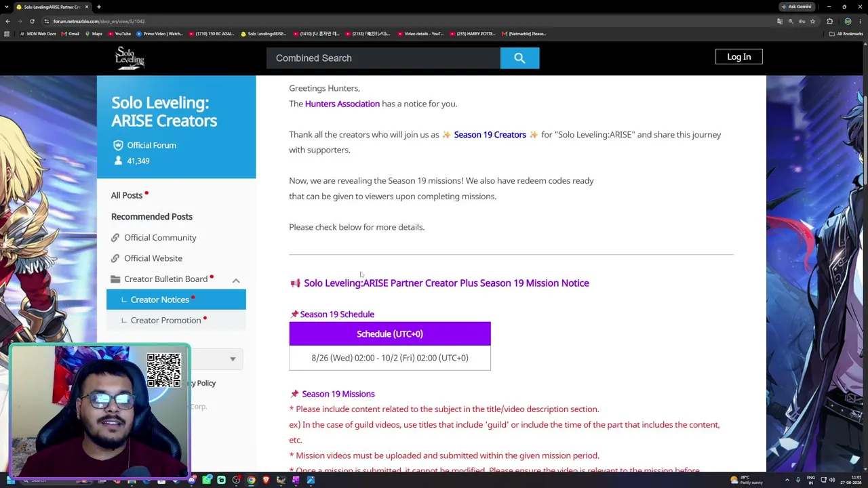The image size is (868, 488).
Task: Click the Solo Leveling: ARISE Creators forum title
Action: (164, 112)
